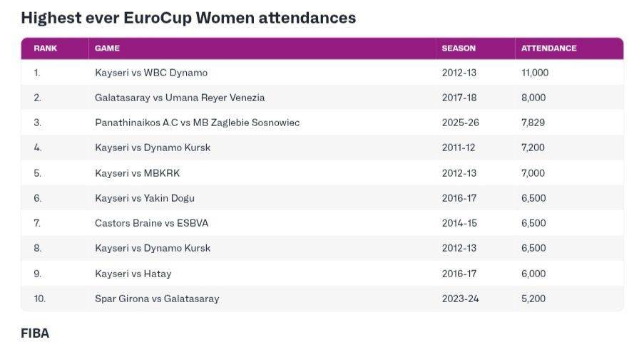This screenshot has height=357, width=644.
Task: Select Kayseri vs Hatay game
Action: [133, 274]
